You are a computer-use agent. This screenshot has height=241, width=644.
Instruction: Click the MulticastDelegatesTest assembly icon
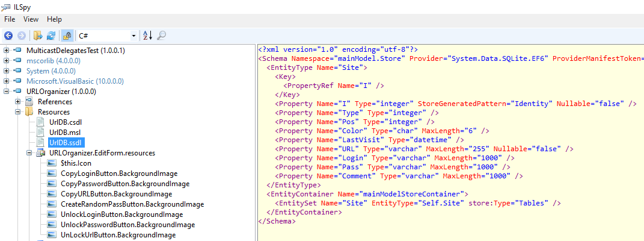[x=17, y=51]
